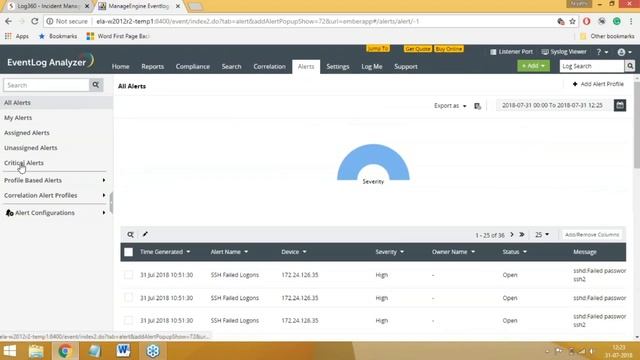Check the third SSH Failed Logons row

click(128, 321)
